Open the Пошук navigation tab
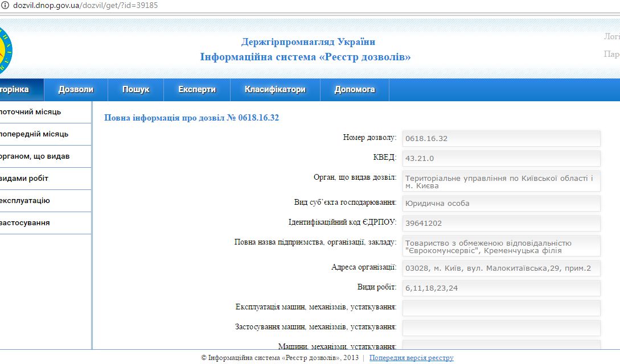Viewport: 620px width, 364px height. tap(136, 89)
